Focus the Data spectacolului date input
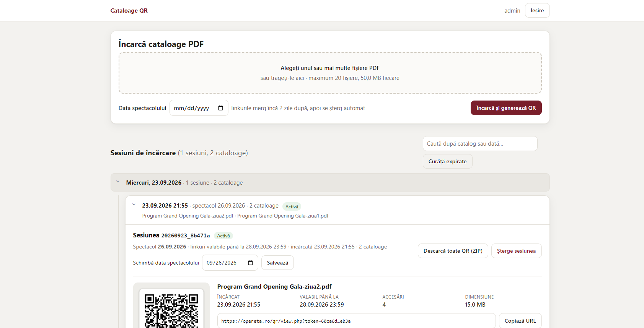Screen dimensions: 644x328 pyautogui.click(x=199, y=108)
